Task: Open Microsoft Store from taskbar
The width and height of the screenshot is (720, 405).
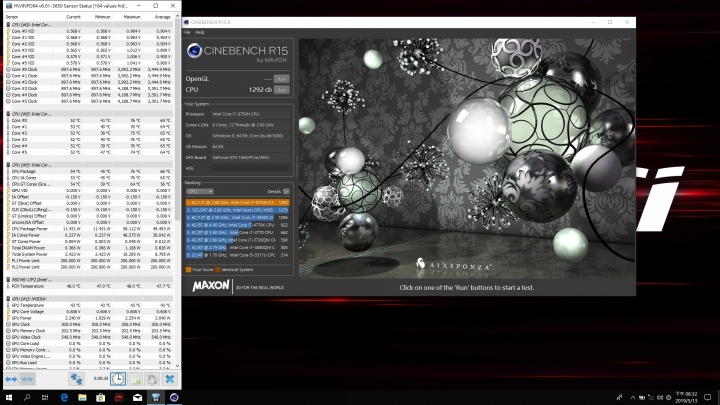Action: coord(101,397)
